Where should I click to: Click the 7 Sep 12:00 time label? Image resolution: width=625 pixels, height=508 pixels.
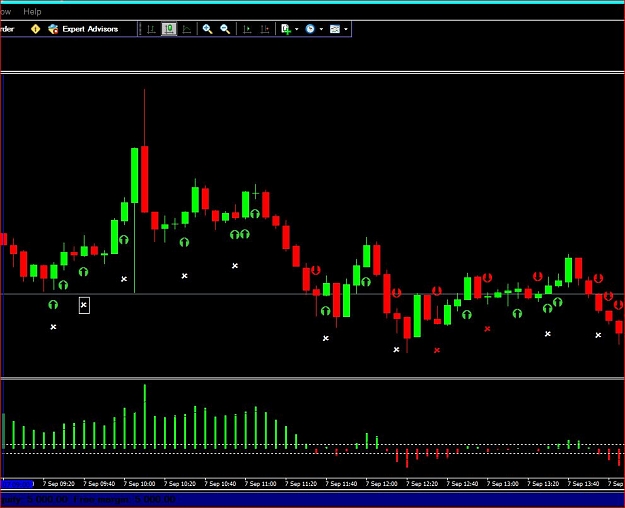click(381, 484)
